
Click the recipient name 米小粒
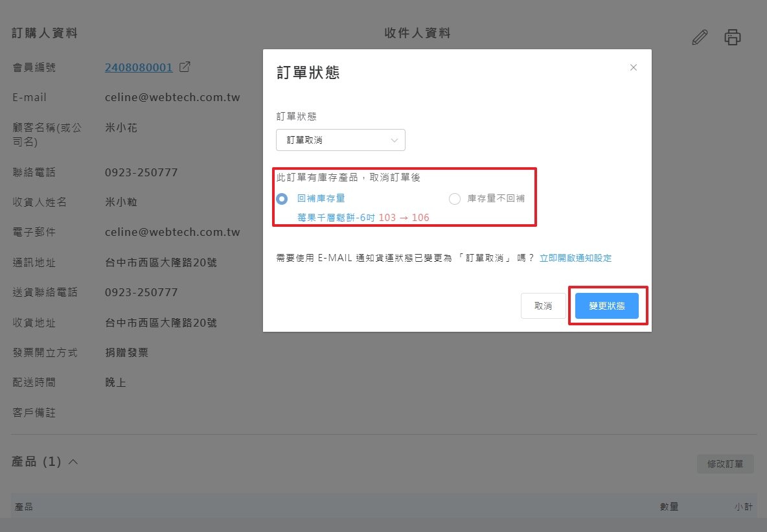[121, 202]
